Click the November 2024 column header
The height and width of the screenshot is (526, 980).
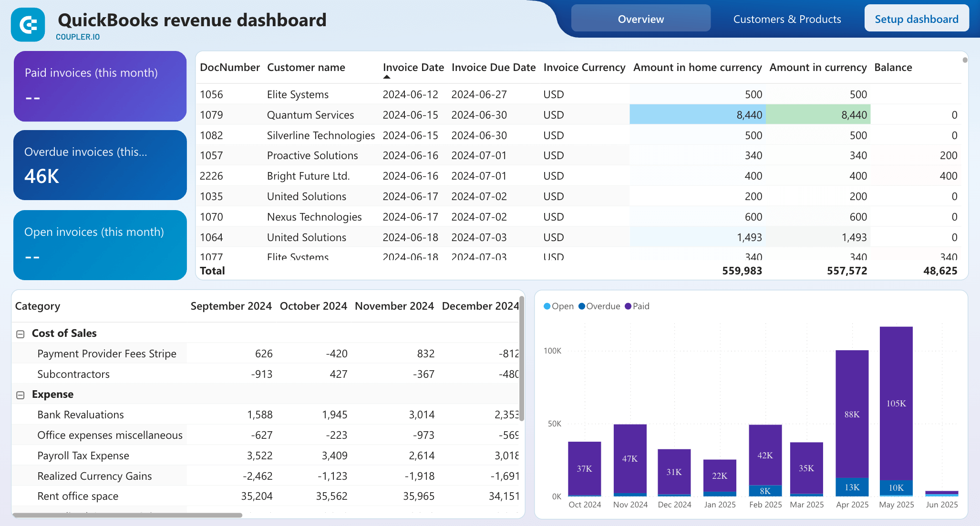coord(394,306)
